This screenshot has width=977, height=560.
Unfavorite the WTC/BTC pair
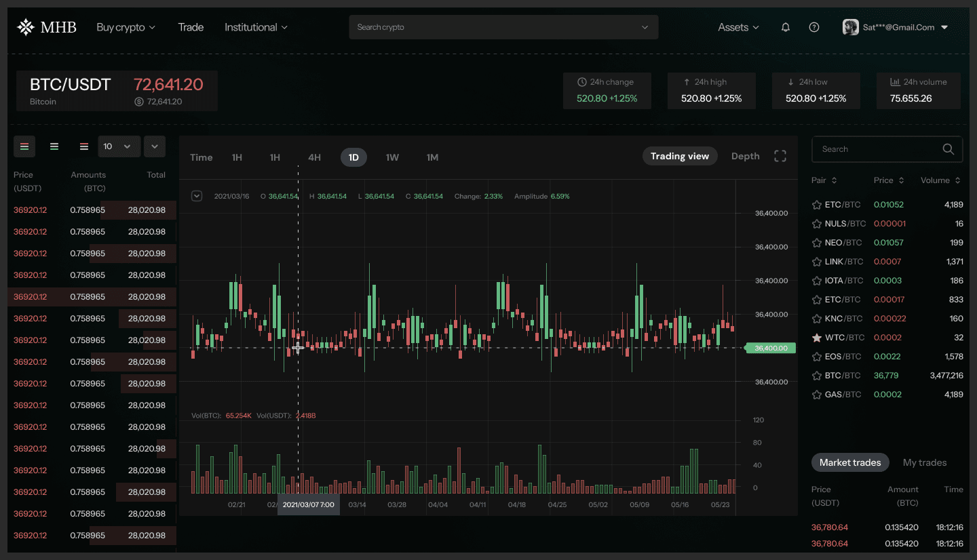818,337
